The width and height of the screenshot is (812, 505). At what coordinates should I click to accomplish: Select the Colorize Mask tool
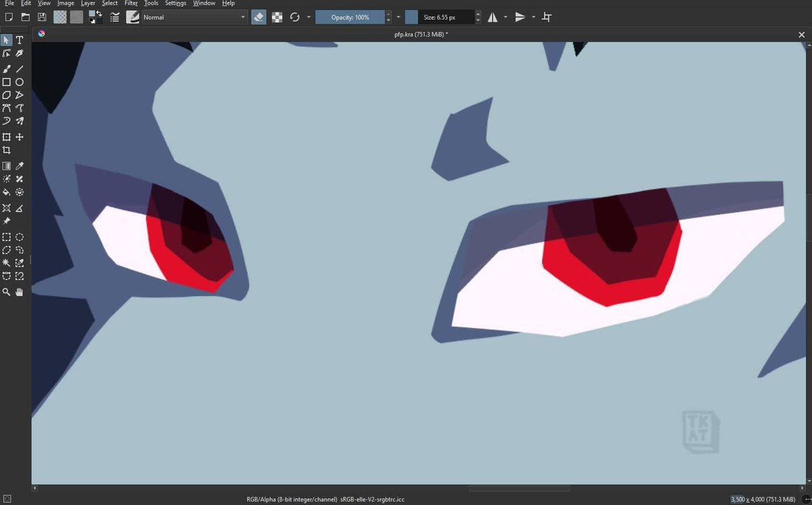click(6, 179)
